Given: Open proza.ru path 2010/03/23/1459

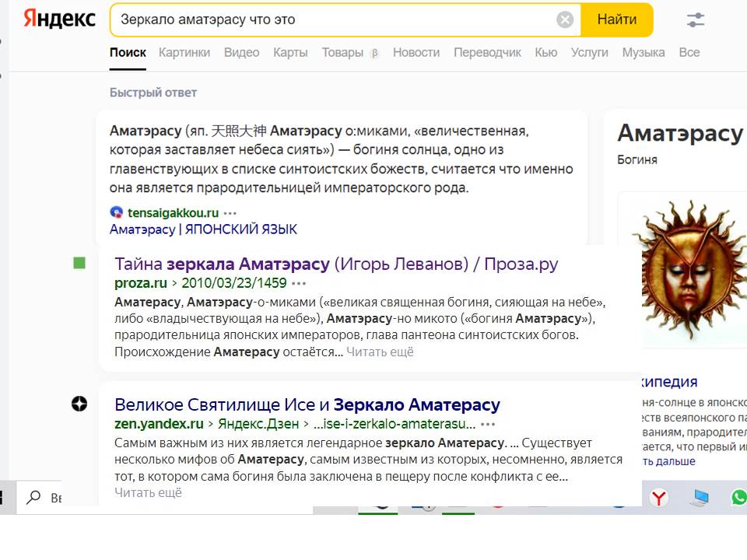Looking at the screenshot, I should click(x=234, y=283).
